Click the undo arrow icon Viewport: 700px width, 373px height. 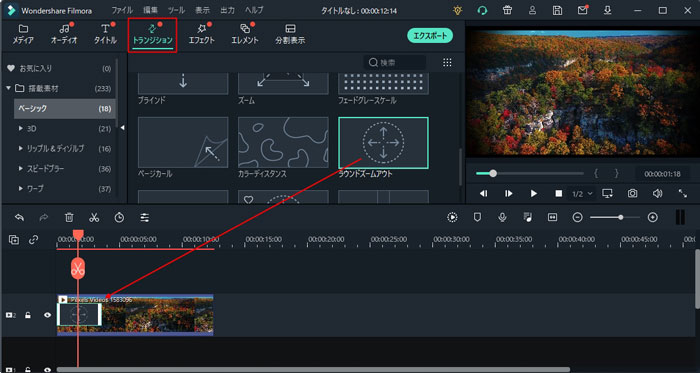(19, 217)
